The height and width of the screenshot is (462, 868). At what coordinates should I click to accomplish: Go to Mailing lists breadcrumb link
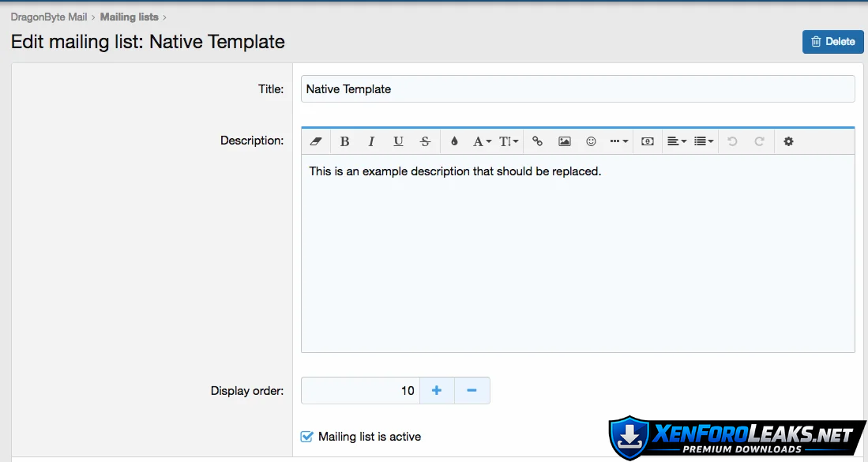click(x=129, y=17)
